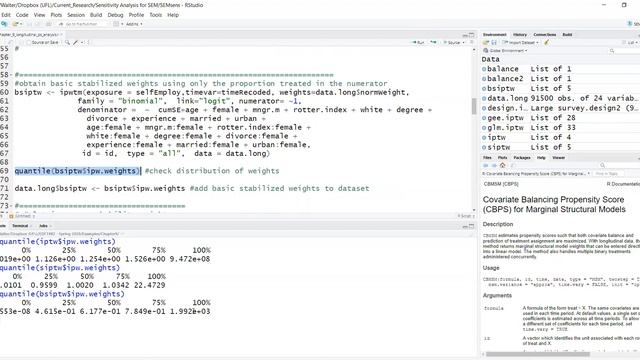Expand the data.long dataset in Environment
This screenshot has width=640, height=360.
tap(484, 98)
